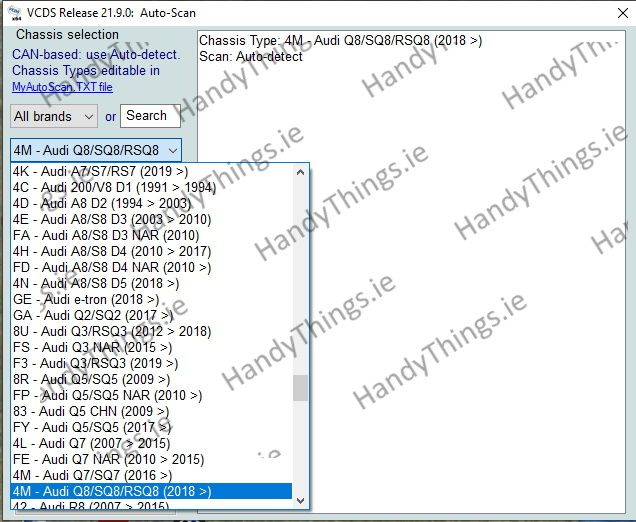Open the MyAutoScan.TXT file link
The image size is (636, 522).
(62, 87)
